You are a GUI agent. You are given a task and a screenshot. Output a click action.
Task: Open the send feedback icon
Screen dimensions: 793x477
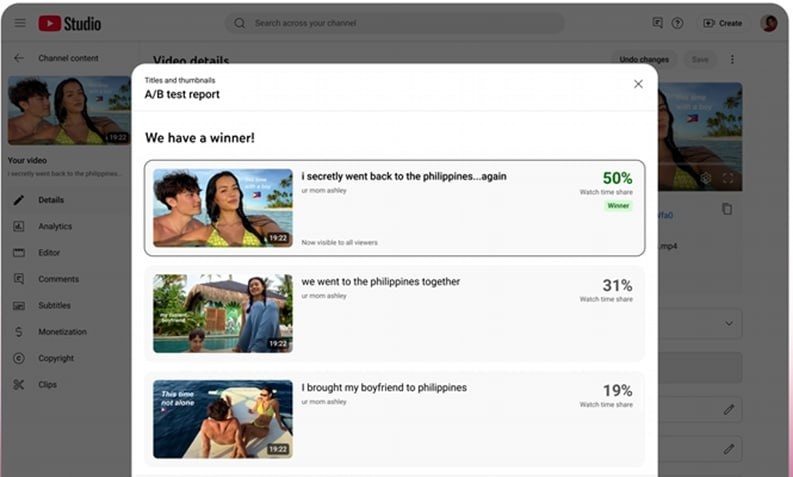pos(657,23)
